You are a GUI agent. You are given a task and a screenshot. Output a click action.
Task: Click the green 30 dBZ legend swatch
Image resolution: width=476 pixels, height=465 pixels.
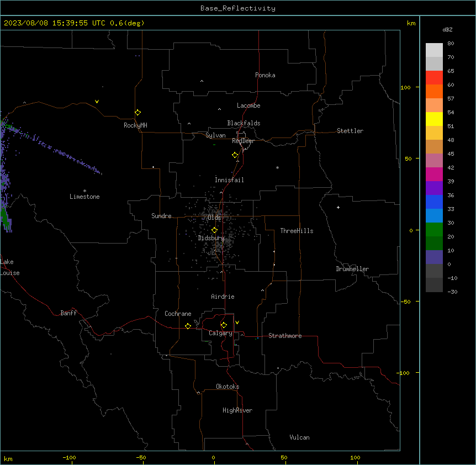pos(434,230)
